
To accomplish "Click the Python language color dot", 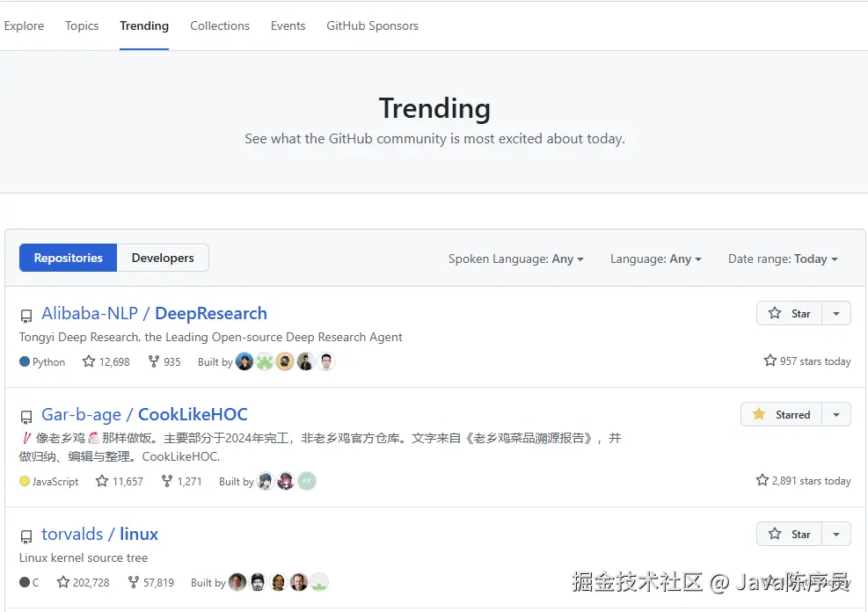I will tap(25, 362).
